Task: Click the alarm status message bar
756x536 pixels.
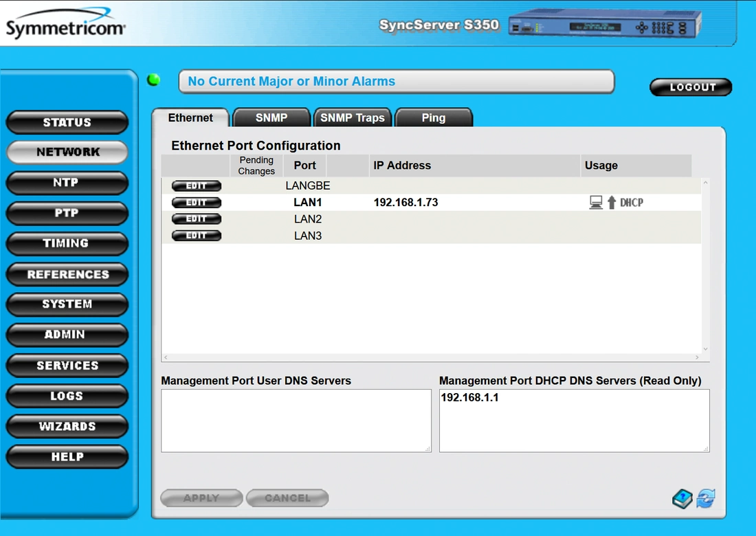Action: [397, 82]
